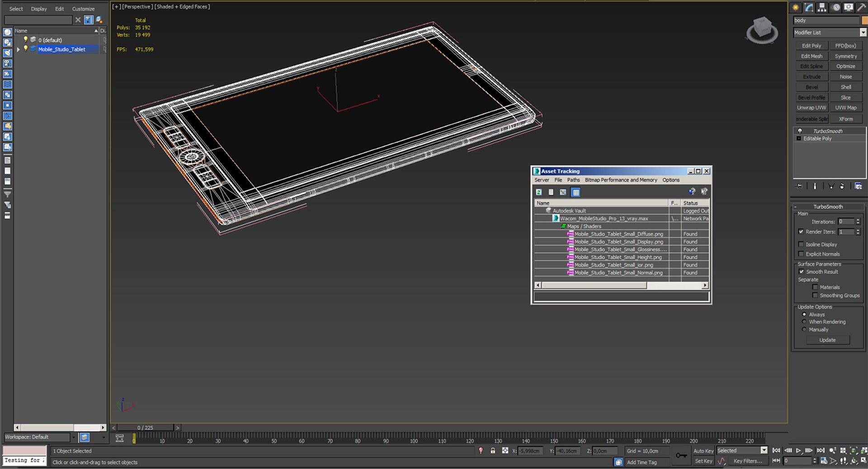Click the Display Geometry filter in Scene Explorer
This screenshot has width=868, height=469.
tap(8, 32)
